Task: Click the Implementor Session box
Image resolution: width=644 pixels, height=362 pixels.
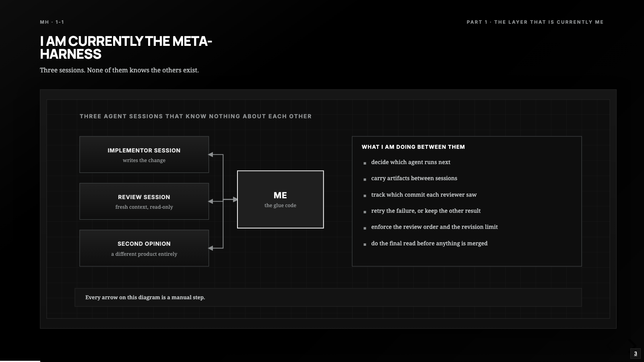Action: tap(144, 154)
